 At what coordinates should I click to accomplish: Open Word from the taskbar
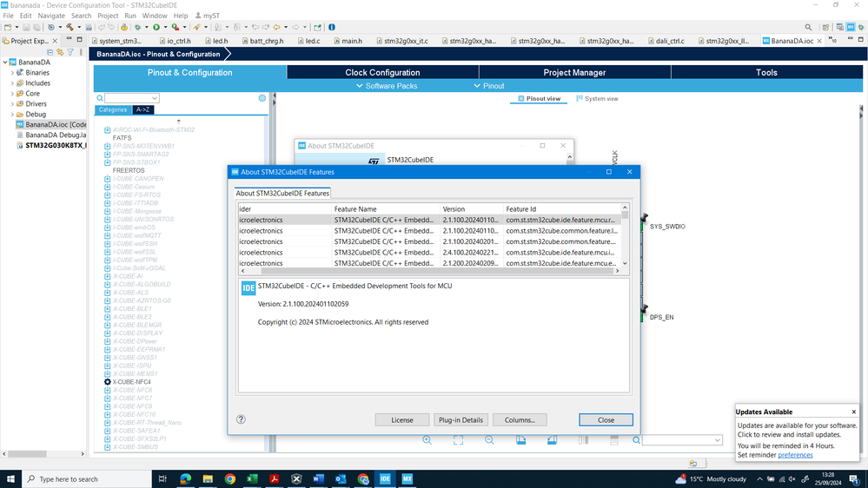pos(318,479)
